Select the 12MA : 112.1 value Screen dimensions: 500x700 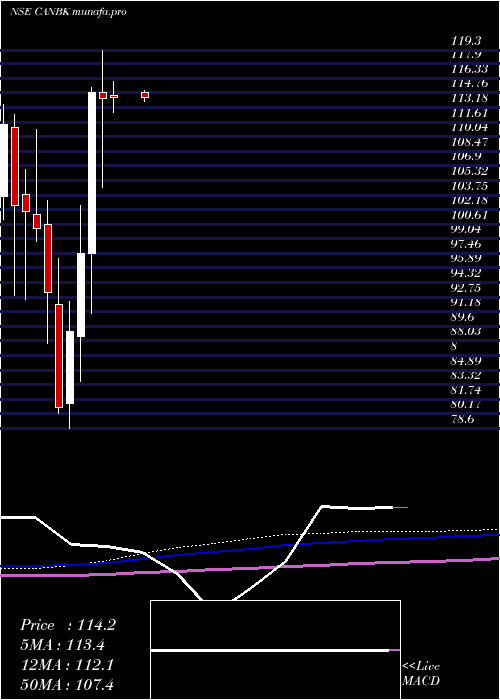68,665
